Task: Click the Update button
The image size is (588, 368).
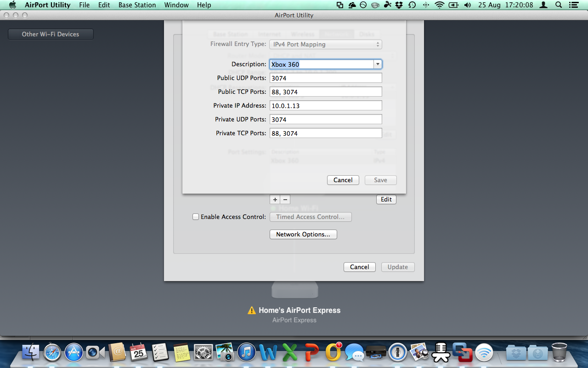Action: pos(398,267)
